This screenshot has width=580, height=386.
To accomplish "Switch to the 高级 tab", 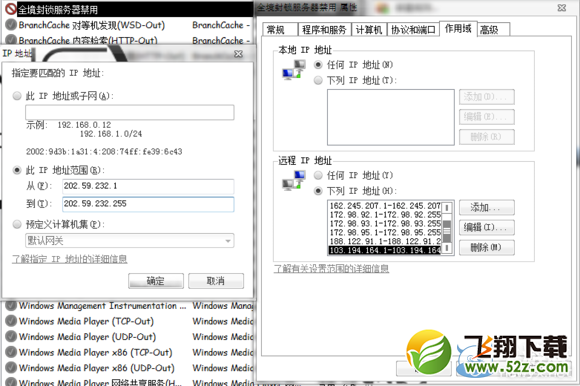I will (x=493, y=30).
